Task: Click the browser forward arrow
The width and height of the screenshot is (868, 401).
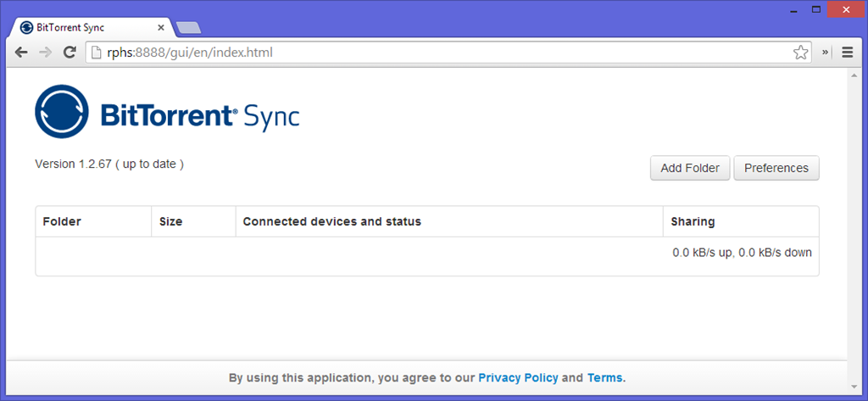Action: [45, 53]
